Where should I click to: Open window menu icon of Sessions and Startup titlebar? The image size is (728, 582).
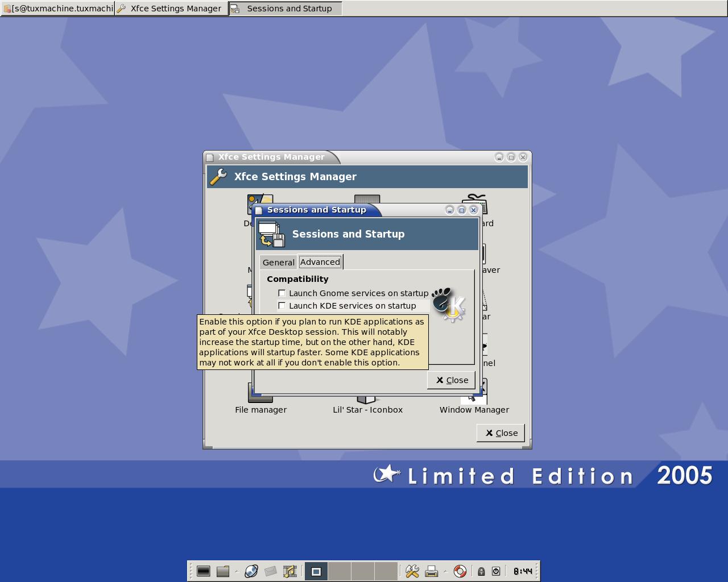pyautogui.click(x=259, y=210)
